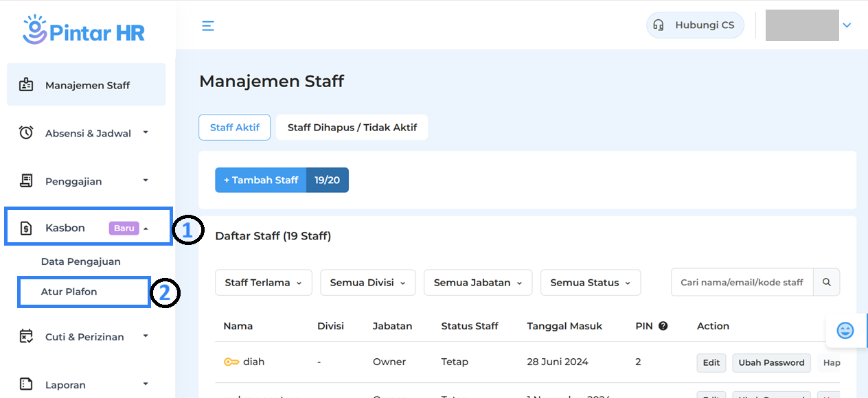Click the Kasbon money document icon
The image size is (868, 398).
point(26,228)
